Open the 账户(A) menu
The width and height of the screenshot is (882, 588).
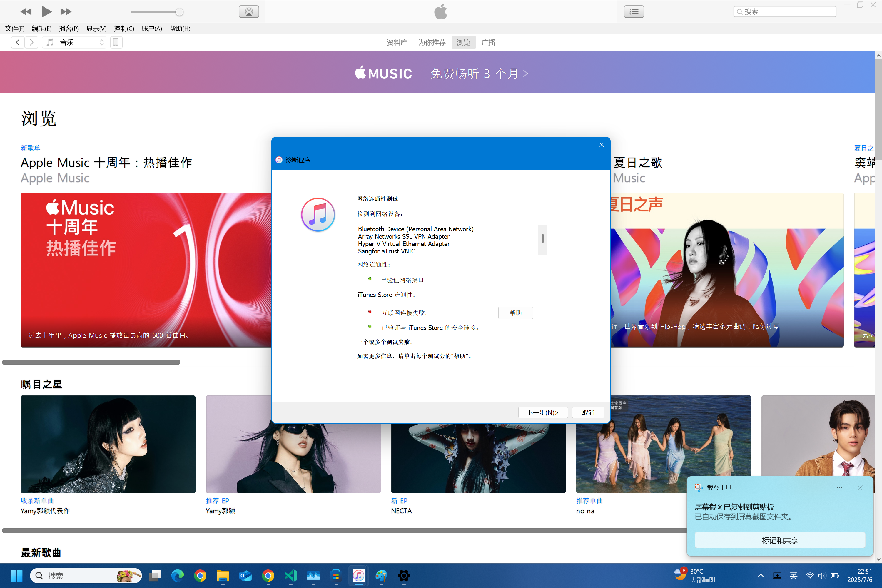pos(151,29)
